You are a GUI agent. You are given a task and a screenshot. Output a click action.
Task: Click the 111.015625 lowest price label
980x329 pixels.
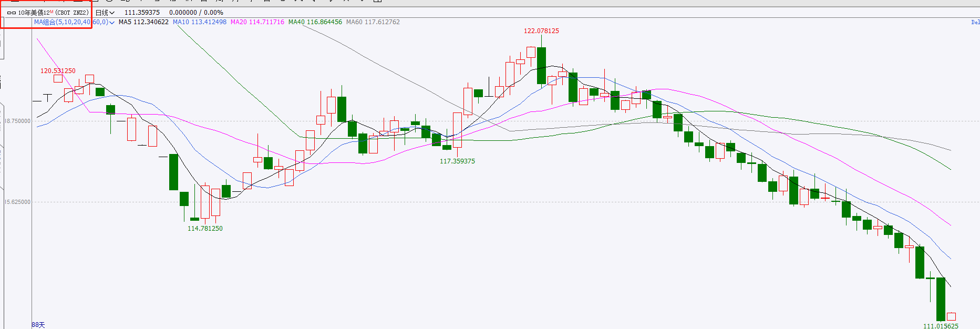click(941, 326)
